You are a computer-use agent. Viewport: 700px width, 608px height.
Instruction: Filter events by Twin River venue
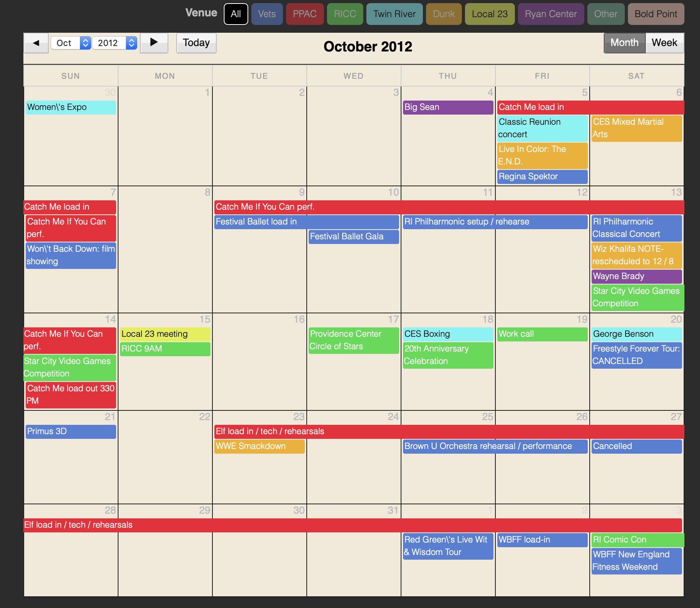394,14
